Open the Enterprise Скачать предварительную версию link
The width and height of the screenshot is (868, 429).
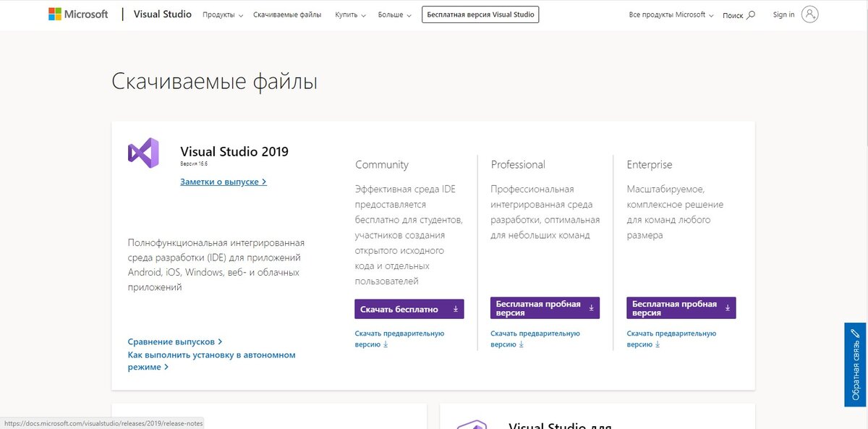(x=671, y=339)
